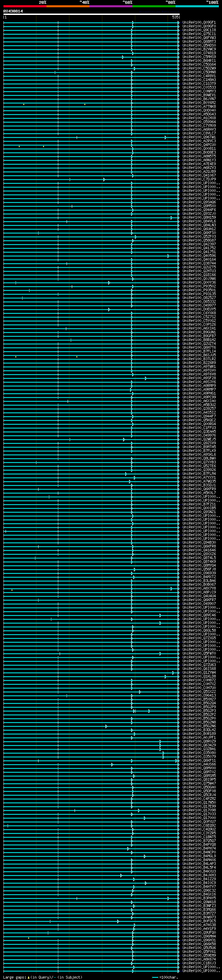Select hit label UniRef100_Q0D040

tap(199, 110)
